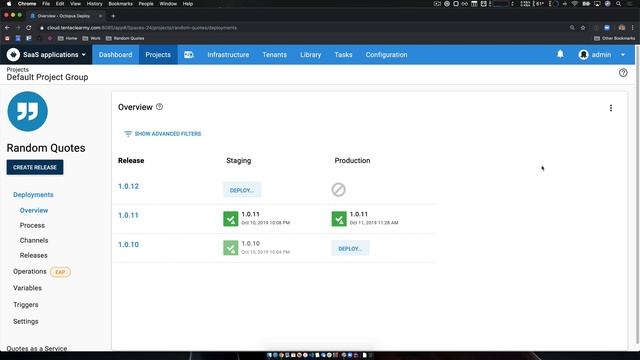
Task: Open release 1.0.11 link
Action: (129, 215)
